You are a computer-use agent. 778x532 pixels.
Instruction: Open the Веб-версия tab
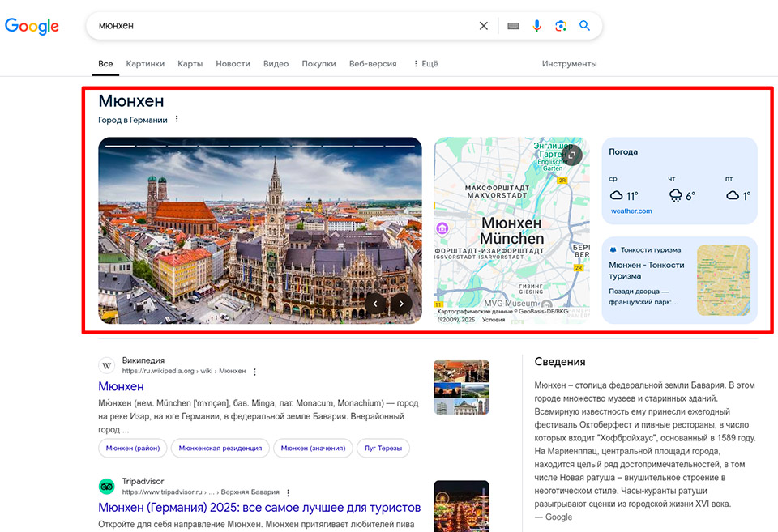point(373,63)
